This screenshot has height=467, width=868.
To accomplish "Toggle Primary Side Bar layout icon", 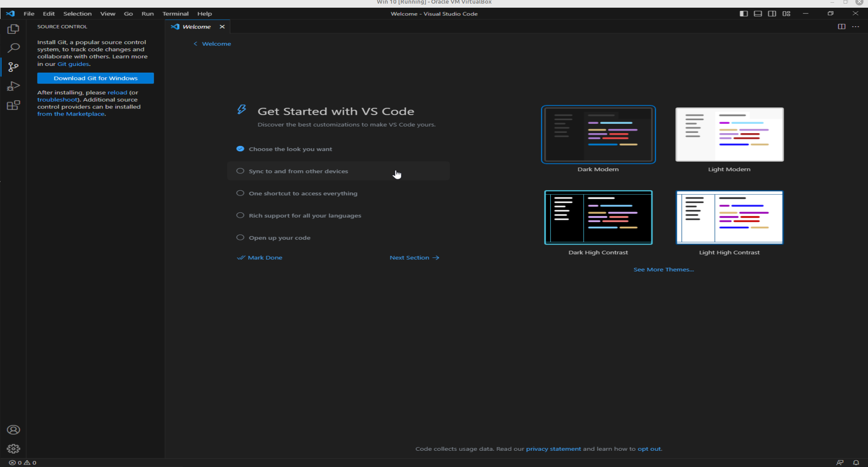I will tap(743, 14).
